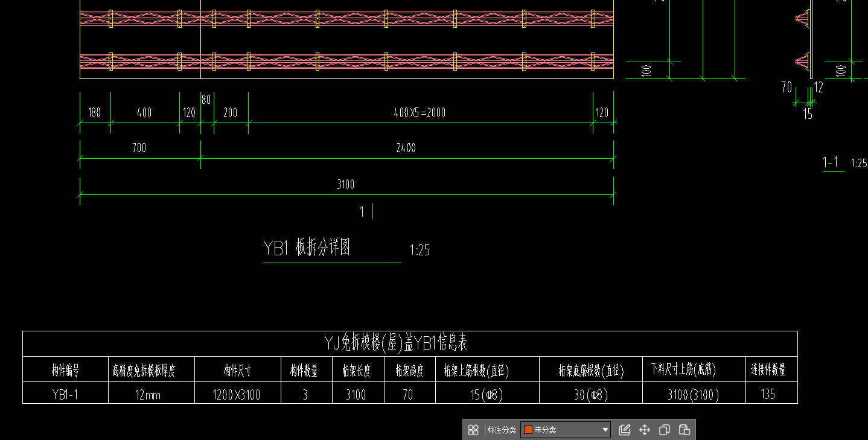Image resolution: width=868 pixels, height=440 pixels.
Task: Select the 200 dimension text
Action: [230, 113]
